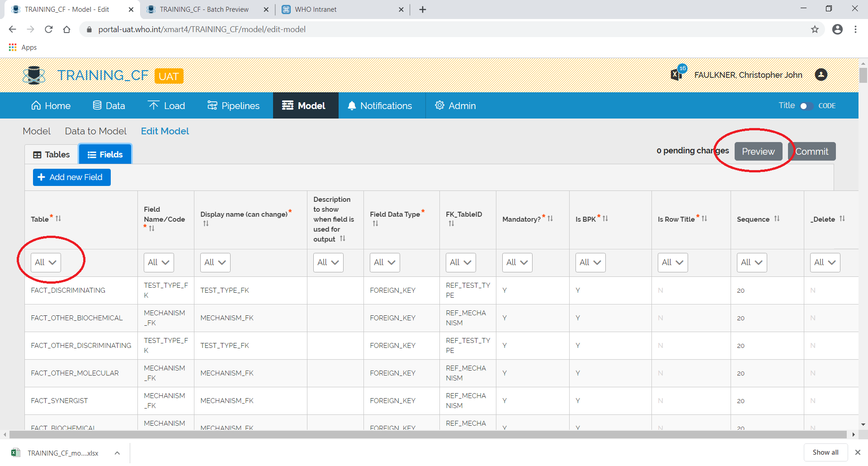This screenshot has height=466, width=868.
Task: Open the Field Name/Code filter dropdown
Action: 159,262
